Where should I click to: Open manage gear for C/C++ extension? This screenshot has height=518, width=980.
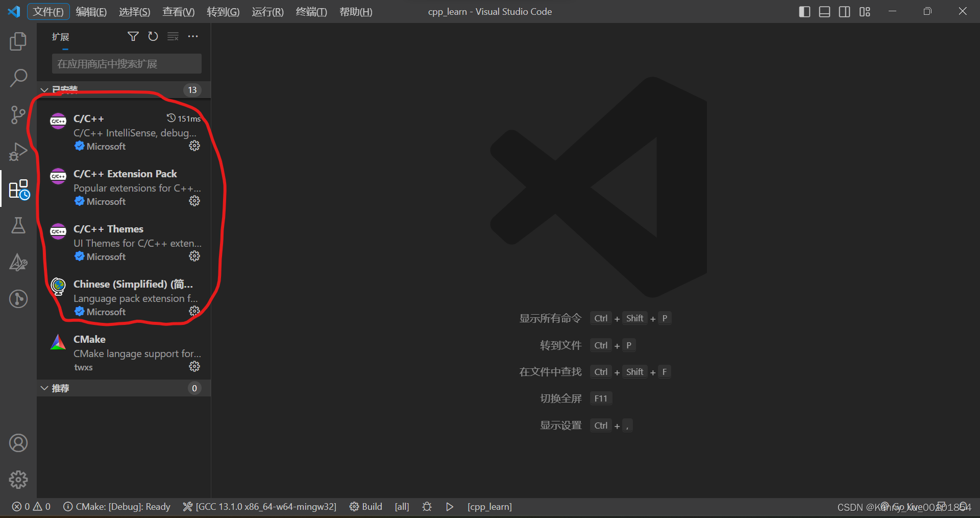click(x=194, y=146)
